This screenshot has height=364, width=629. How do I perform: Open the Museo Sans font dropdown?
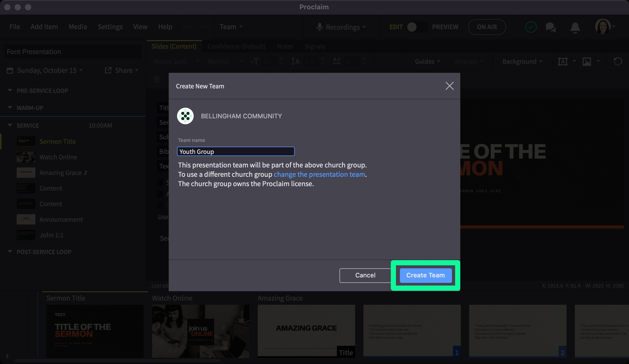[176, 62]
